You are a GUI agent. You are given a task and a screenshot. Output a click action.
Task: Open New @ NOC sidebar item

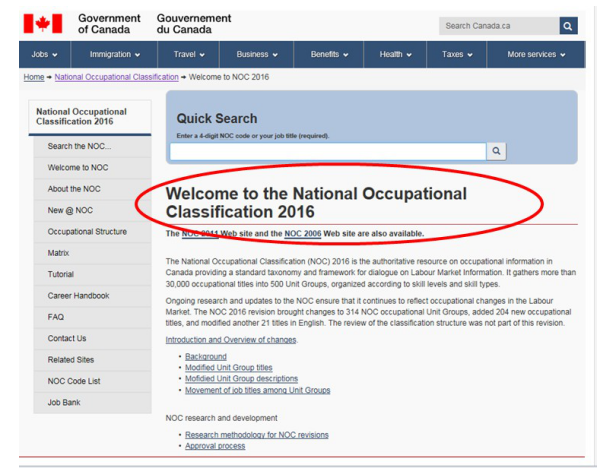(x=92, y=210)
